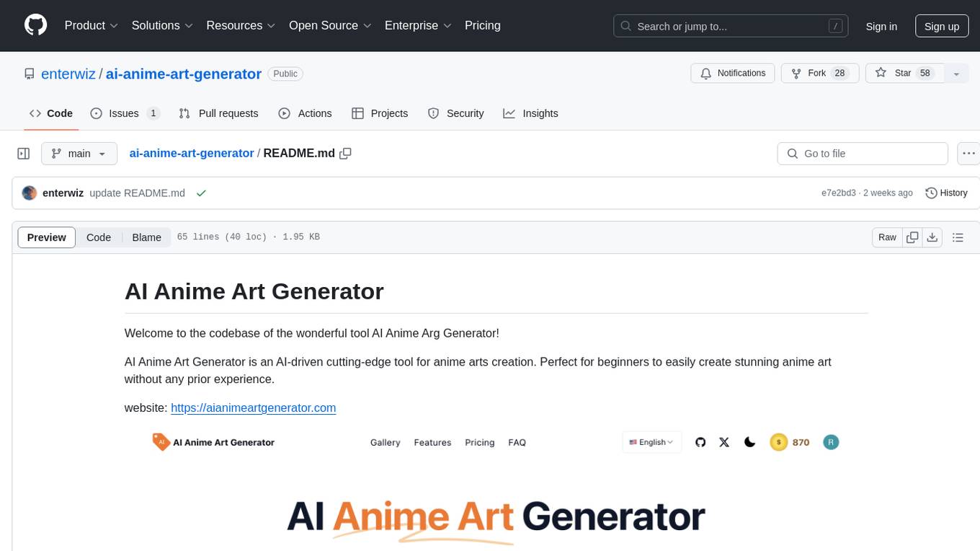Open the update README.md commit message

click(137, 193)
